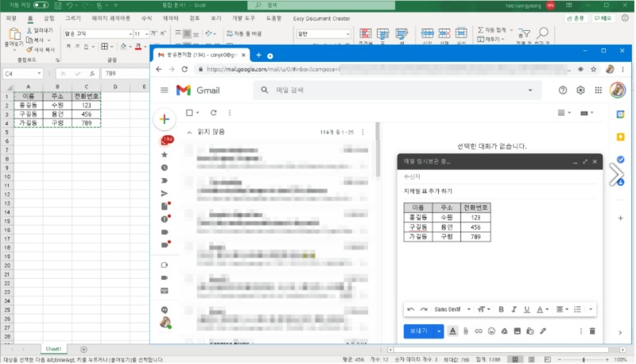Viewport: 636px width, 364px height.
Task: Open text color picker in compose toolbar
Action: [541, 309]
